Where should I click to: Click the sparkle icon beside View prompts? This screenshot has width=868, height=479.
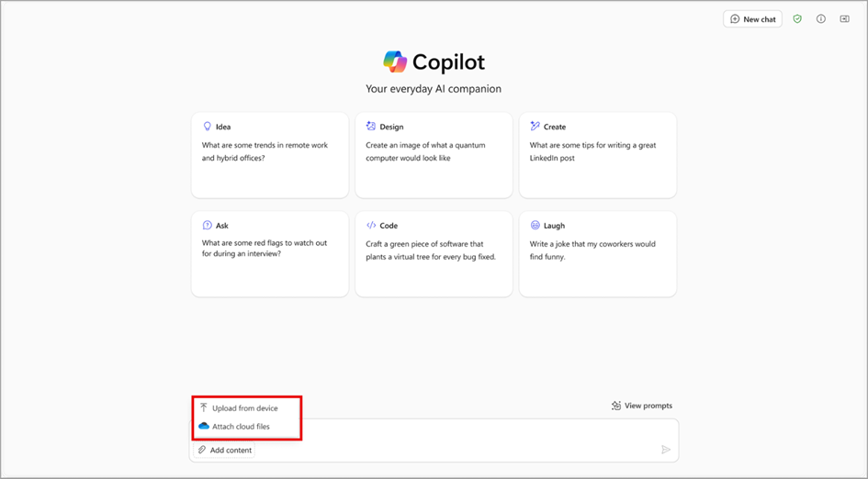615,406
